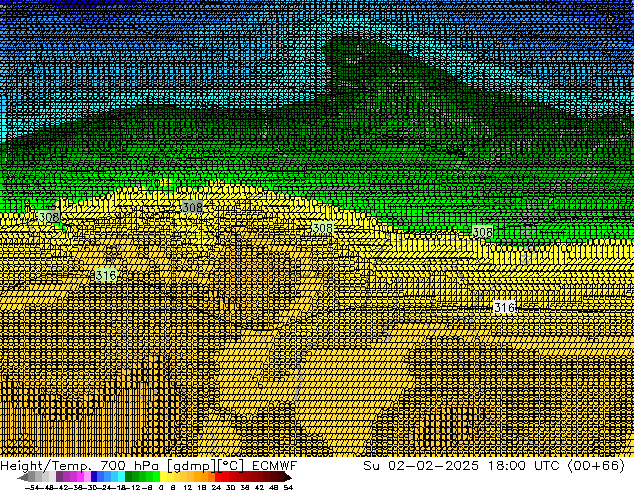This screenshot has height=490, width=634.
Task: Click the ECMWF model label
Action: [275, 466]
